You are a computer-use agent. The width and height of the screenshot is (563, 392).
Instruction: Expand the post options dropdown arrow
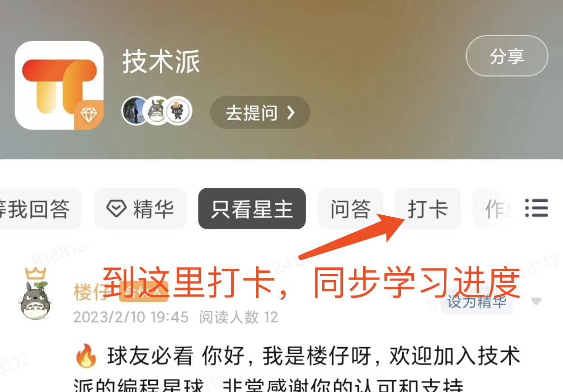pos(536,301)
